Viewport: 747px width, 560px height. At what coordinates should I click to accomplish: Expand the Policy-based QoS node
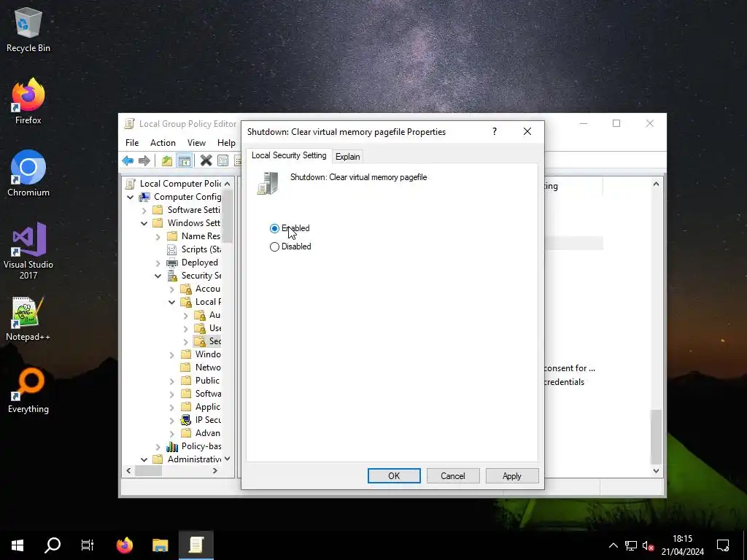pos(158,446)
